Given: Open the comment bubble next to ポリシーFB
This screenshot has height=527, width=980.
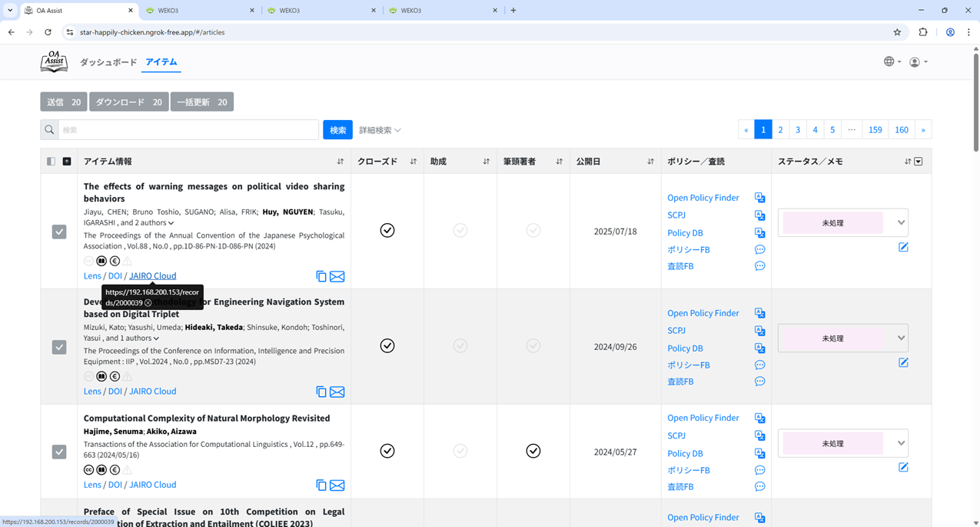Looking at the screenshot, I should pyautogui.click(x=760, y=249).
